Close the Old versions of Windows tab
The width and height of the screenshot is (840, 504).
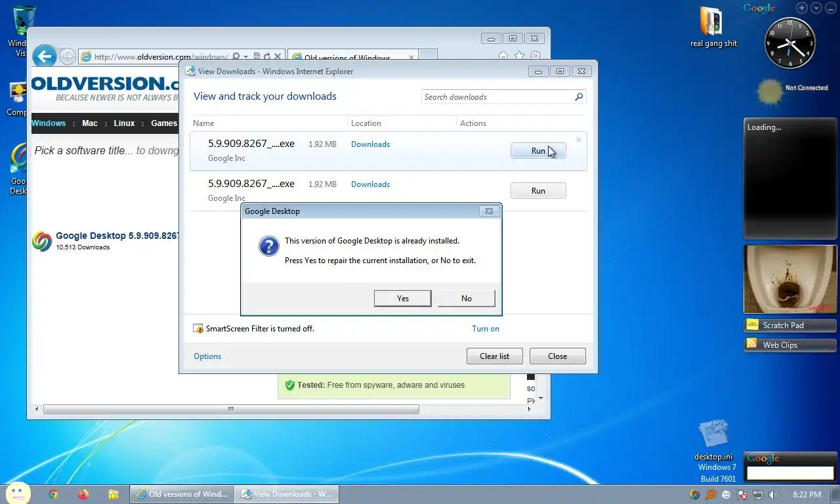pyautogui.click(x=411, y=58)
